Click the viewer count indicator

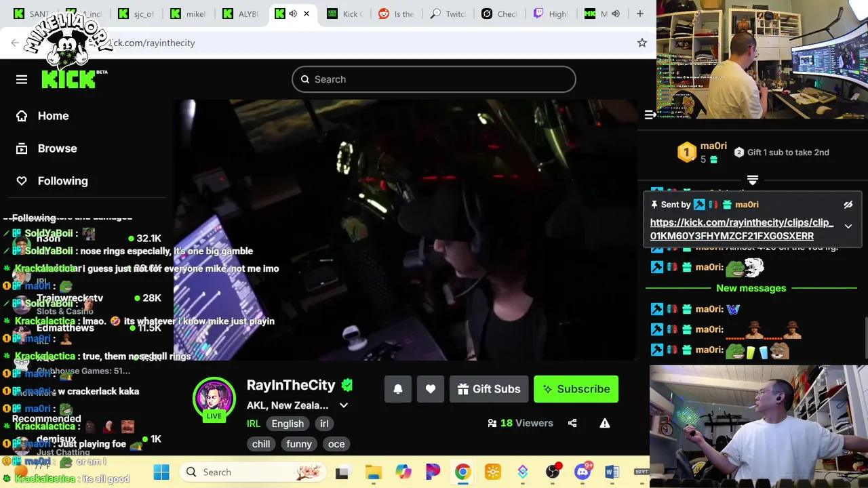click(x=520, y=423)
